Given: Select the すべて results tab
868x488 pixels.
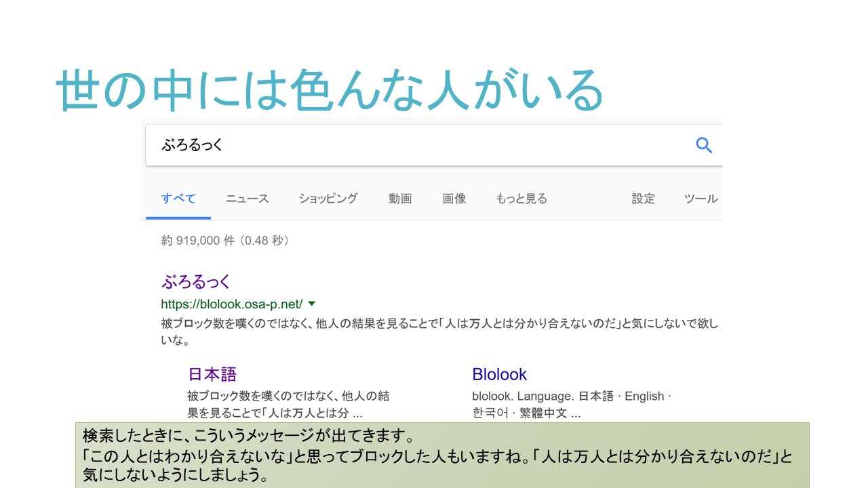Looking at the screenshot, I should 177,198.
